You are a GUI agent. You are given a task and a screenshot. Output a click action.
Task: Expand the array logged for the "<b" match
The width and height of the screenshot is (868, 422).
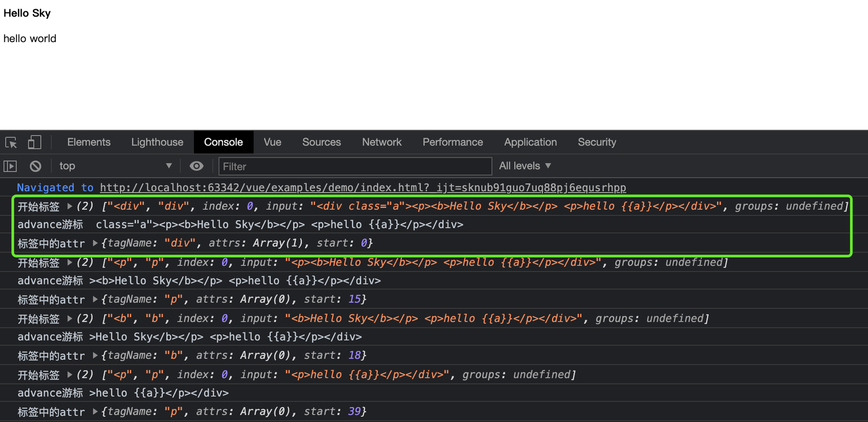70,318
